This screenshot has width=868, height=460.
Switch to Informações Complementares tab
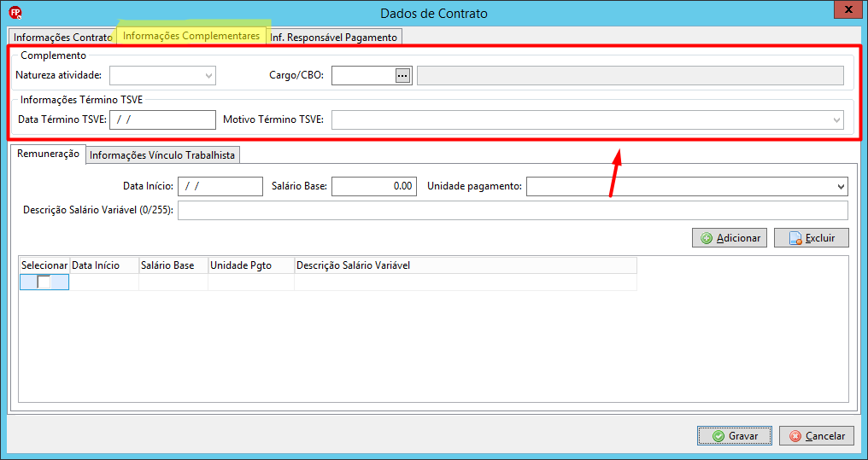pyautogui.click(x=191, y=35)
